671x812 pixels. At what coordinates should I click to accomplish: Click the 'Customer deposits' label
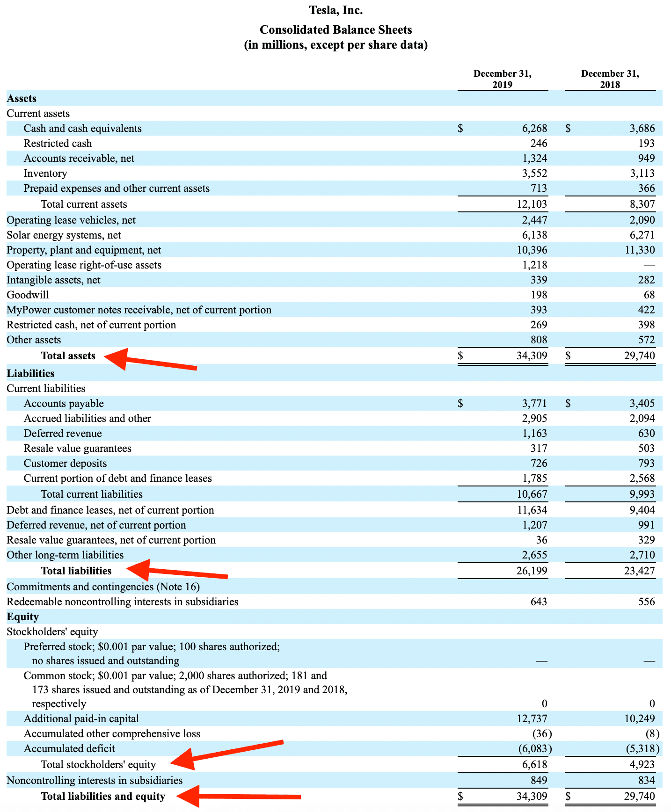[65, 463]
